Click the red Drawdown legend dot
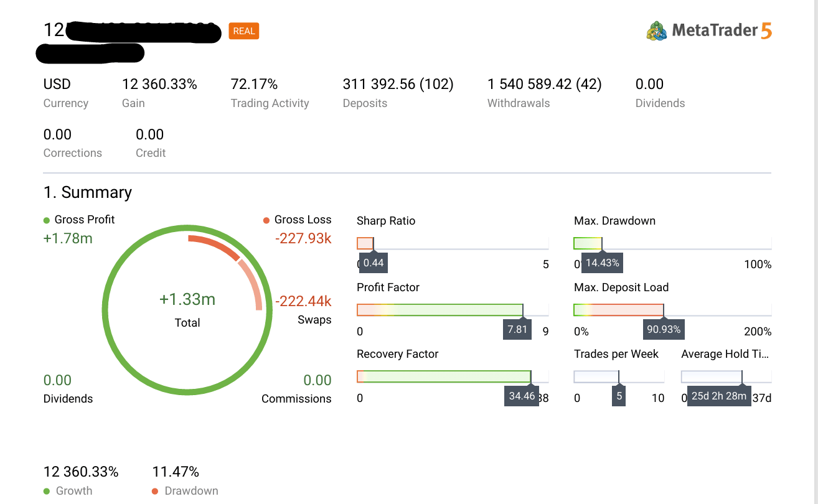 point(155,492)
